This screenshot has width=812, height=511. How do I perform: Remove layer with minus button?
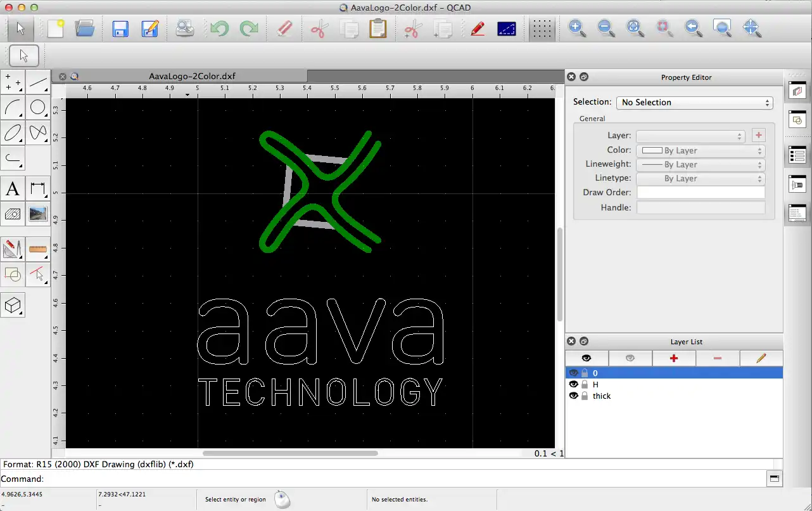718,358
